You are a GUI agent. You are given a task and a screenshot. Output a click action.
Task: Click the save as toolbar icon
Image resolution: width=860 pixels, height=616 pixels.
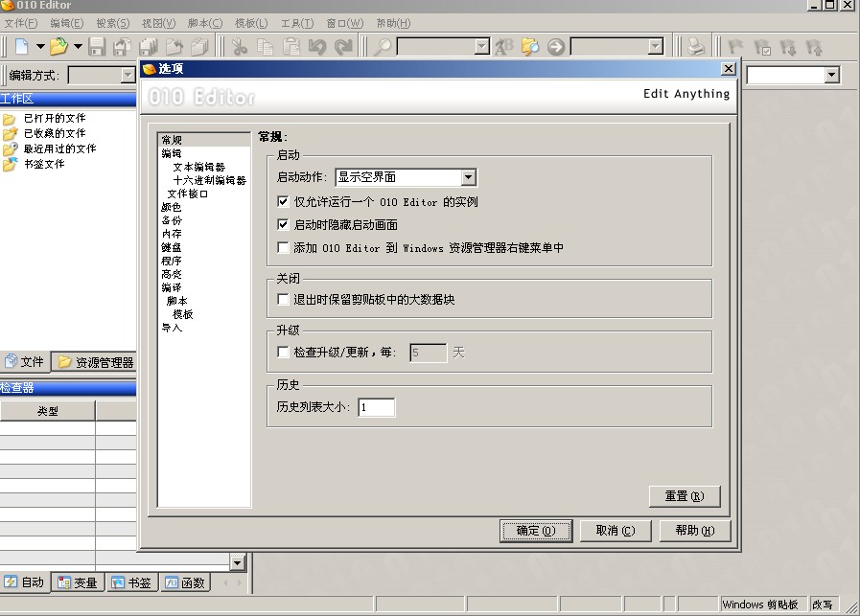click(122, 47)
